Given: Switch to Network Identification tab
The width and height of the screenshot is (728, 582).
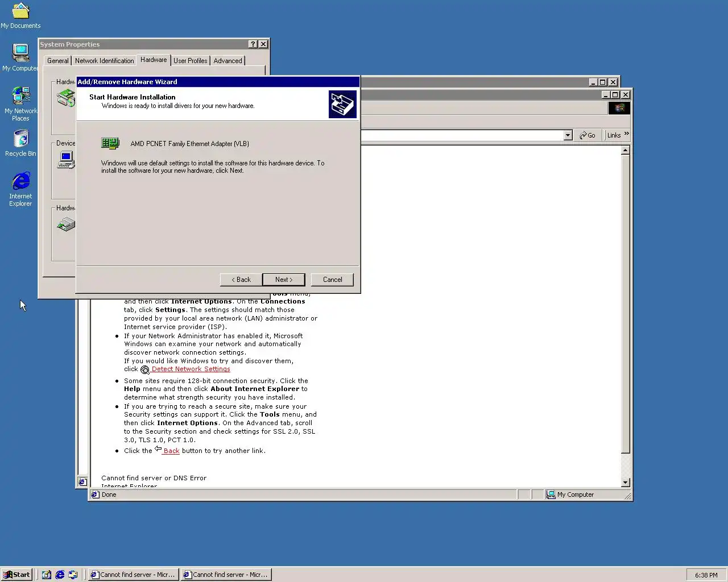Looking at the screenshot, I should [x=104, y=61].
